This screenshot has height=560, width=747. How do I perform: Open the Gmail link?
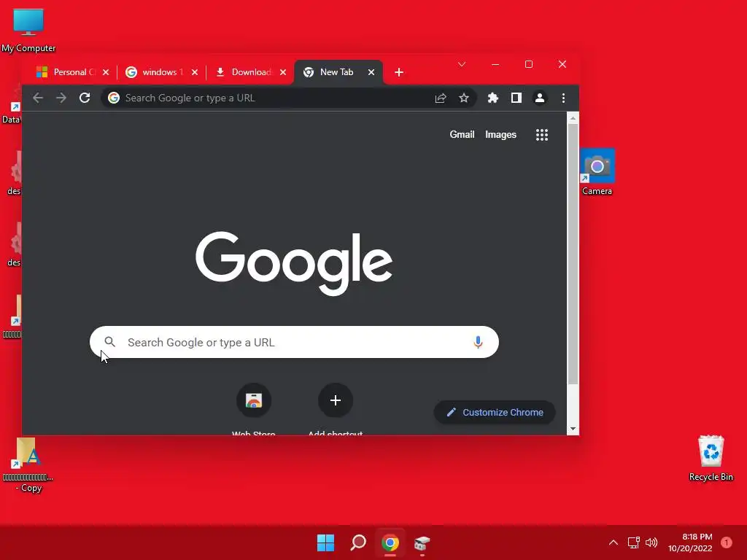(x=462, y=135)
